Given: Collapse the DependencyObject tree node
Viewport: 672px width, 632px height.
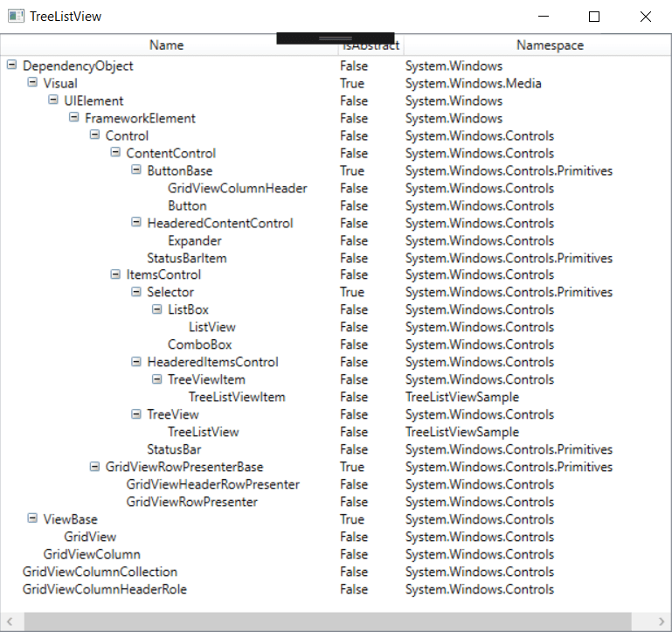Looking at the screenshot, I should [12, 66].
